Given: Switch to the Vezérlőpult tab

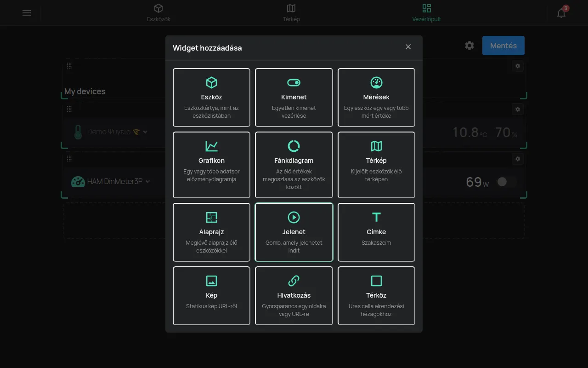Looking at the screenshot, I should click(x=427, y=13).
